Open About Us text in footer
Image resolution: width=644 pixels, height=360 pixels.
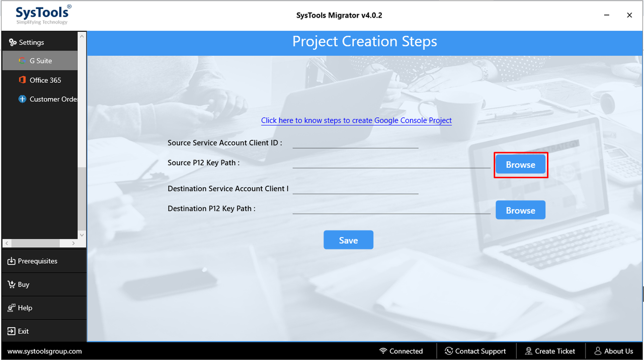(619, 351)
